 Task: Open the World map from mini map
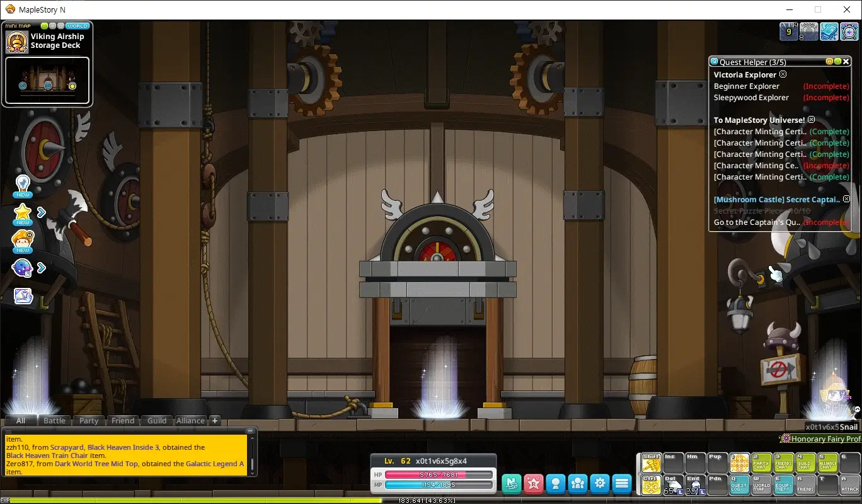(78, 26)
